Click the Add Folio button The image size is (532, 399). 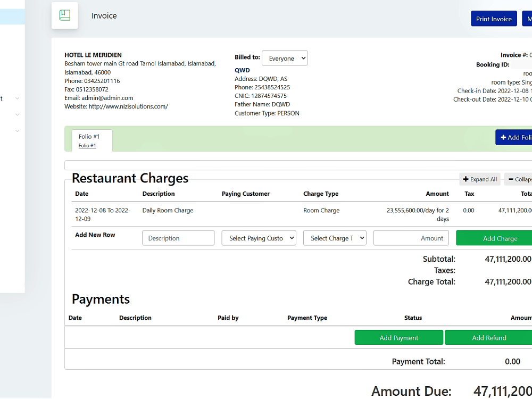pos(514,137)
